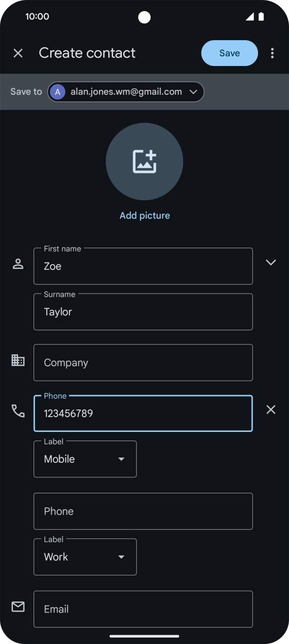The width and height of the screenshot is (289, 644).
Task: Tap the empty second Phone field
Action: [x=143, y=511]
